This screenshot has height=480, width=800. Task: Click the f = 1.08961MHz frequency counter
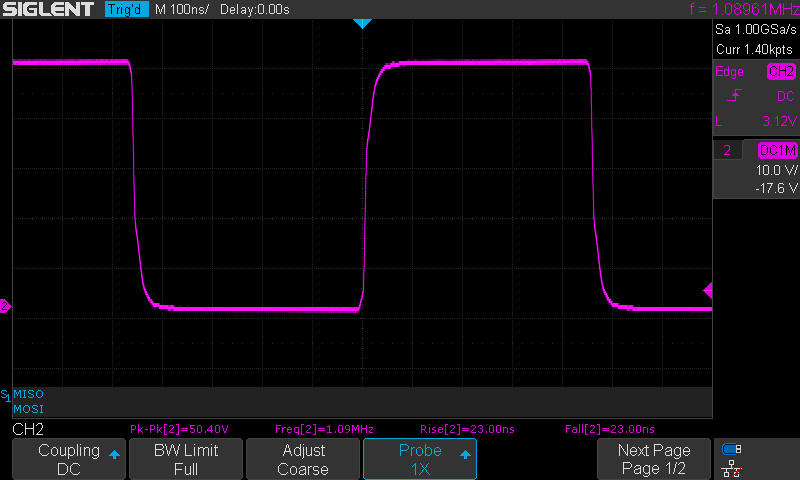click(x=744, y=9)
